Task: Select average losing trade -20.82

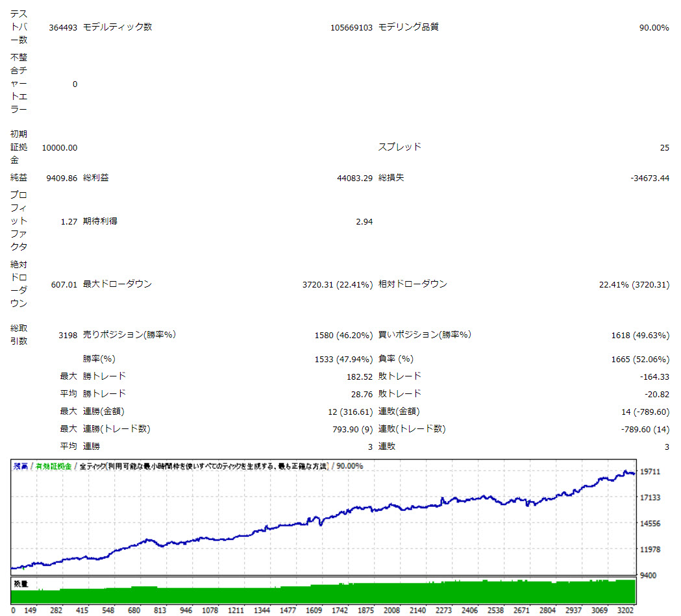Action: [657, 394]
